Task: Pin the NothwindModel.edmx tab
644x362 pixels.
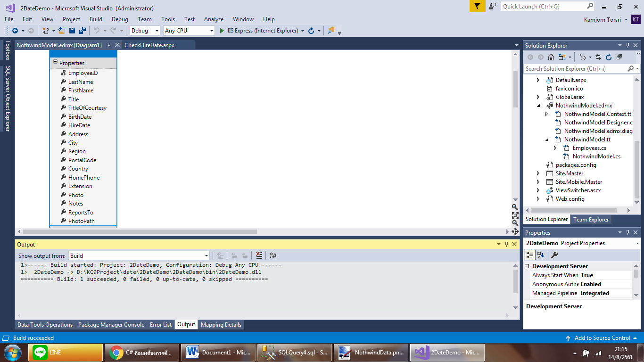Action: pos(109,45)
